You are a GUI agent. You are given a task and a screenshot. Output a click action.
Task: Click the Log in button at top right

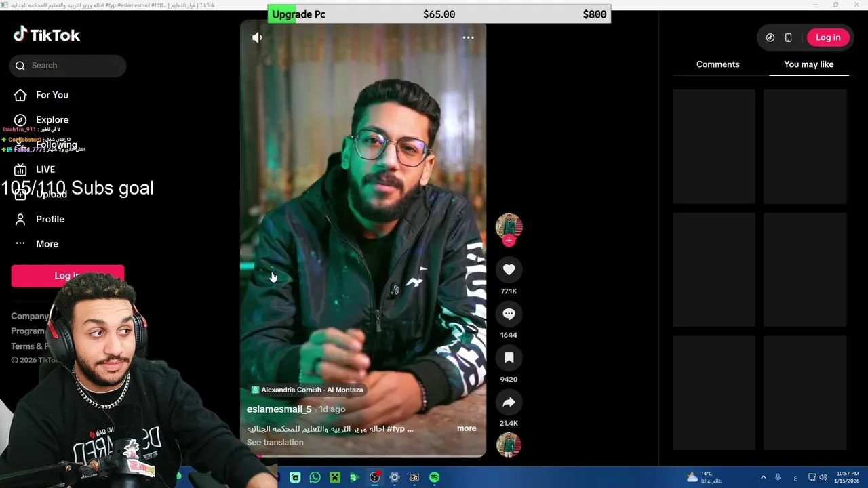828,37
